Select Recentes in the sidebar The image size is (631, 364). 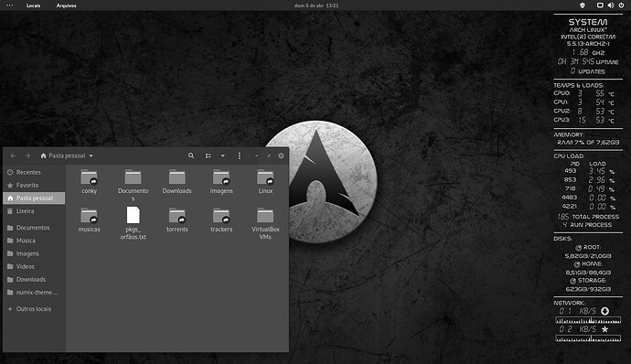pyautogui.click(x=34, y=172)
